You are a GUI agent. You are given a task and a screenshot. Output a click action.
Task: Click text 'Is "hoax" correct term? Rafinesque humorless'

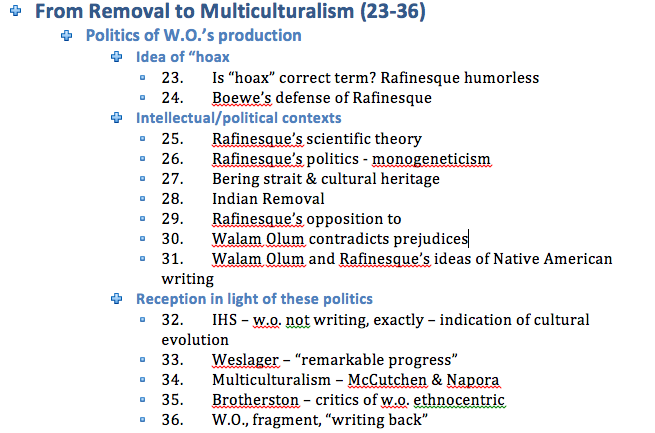pyautogui.click(x=376, y=78)
